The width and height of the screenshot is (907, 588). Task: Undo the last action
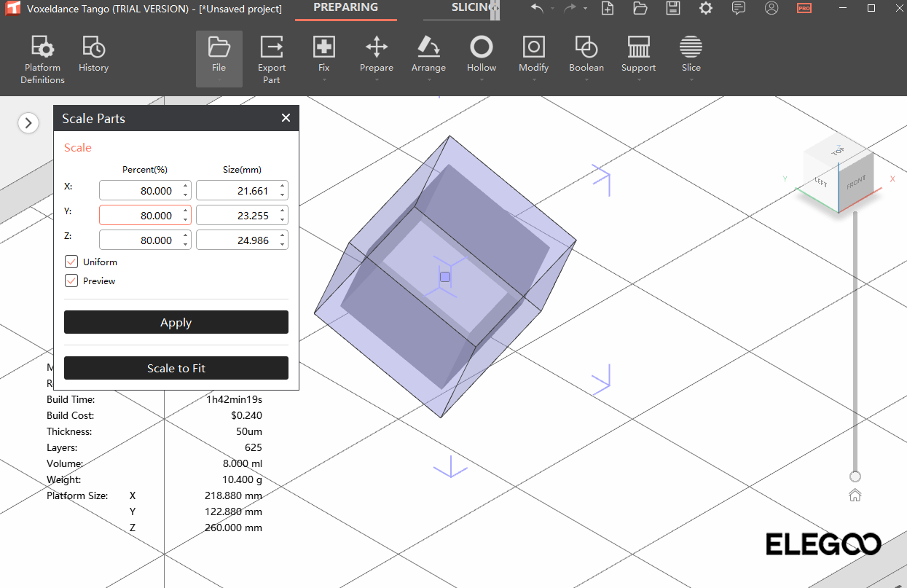(x=538, y=9)
